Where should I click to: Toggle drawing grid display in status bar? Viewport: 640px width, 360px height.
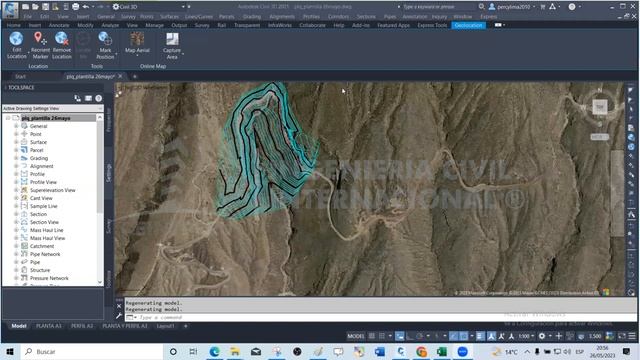[x=372, y=336]
